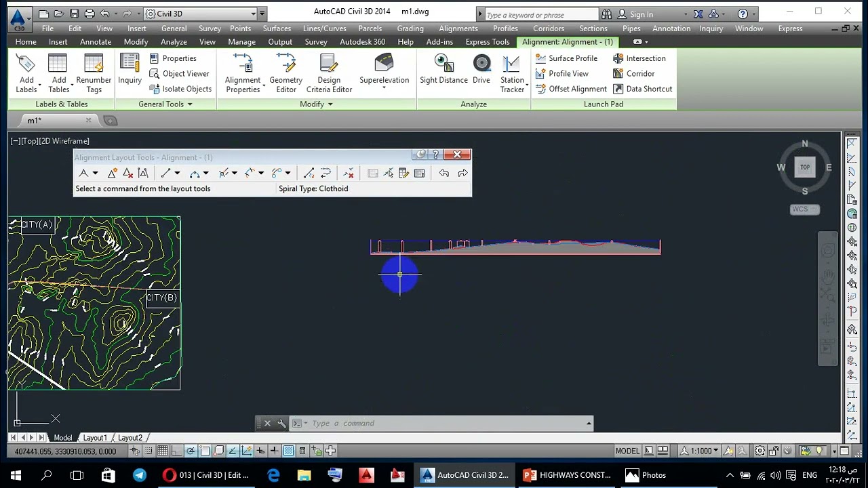
Task: Click the command line input field
Action: (x=444, y=424)
